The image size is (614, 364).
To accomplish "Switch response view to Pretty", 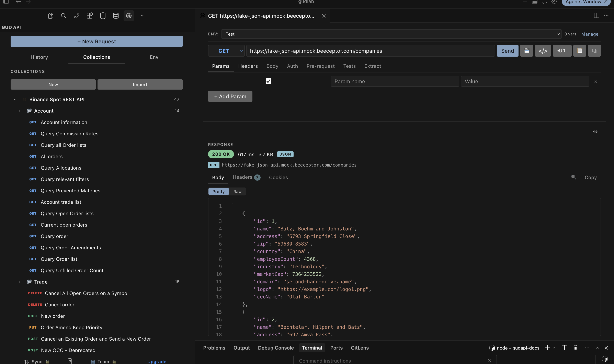I will (218, 192).
